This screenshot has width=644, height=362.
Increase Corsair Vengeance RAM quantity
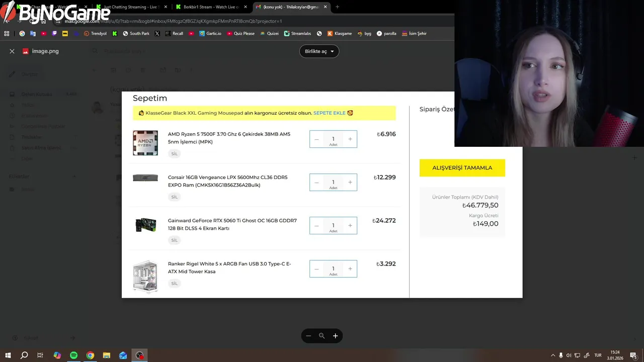pos(350,183)
